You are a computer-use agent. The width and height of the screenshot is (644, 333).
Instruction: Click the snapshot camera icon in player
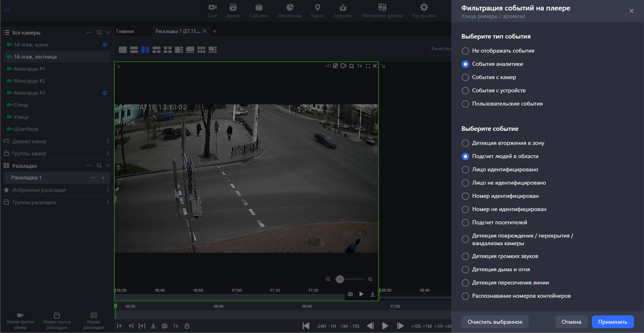350,294
